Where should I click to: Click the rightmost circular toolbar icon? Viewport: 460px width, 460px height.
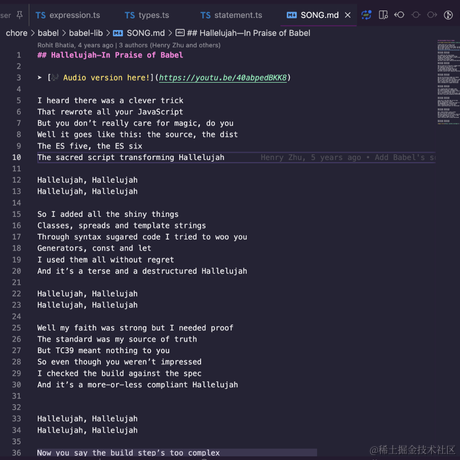pos(448,15)
